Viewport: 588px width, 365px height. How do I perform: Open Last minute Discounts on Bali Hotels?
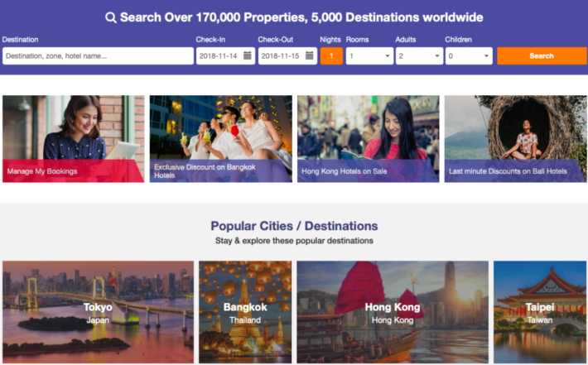click(516, 139)
